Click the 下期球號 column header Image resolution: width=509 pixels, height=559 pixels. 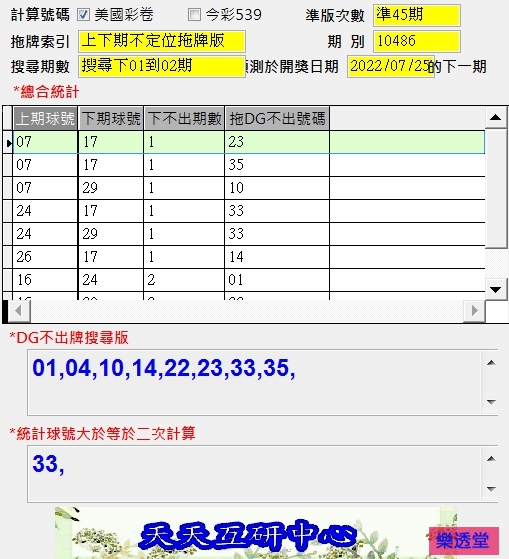[111, 118]
